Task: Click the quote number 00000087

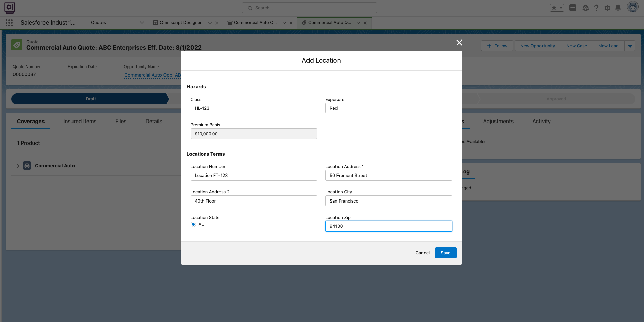Action: [24, 74]
